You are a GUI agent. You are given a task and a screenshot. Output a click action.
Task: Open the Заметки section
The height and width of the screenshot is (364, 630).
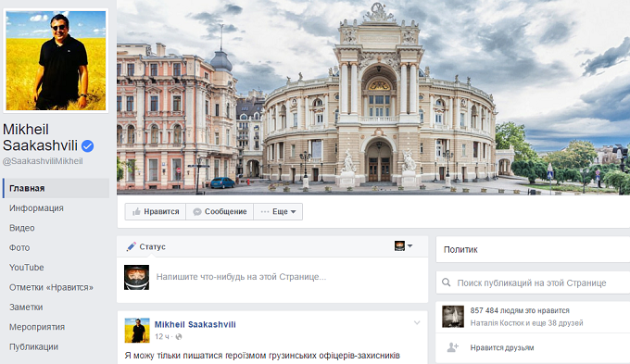tap(26, 307)
